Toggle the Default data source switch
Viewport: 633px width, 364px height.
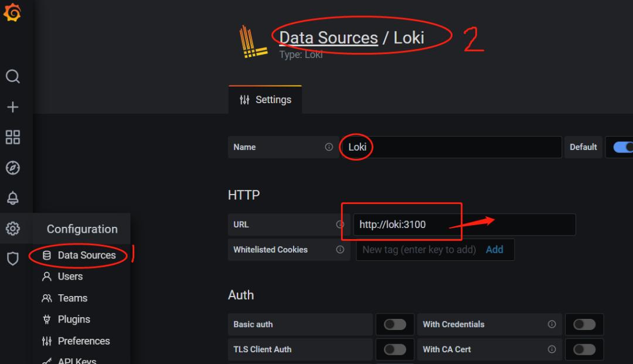(x=622, y=147)
